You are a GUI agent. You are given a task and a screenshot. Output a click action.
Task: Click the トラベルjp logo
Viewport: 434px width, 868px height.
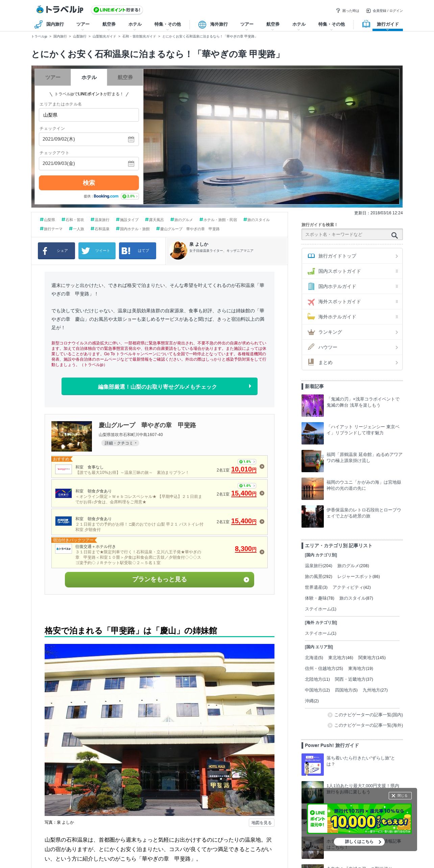click(x=59, y=9)
